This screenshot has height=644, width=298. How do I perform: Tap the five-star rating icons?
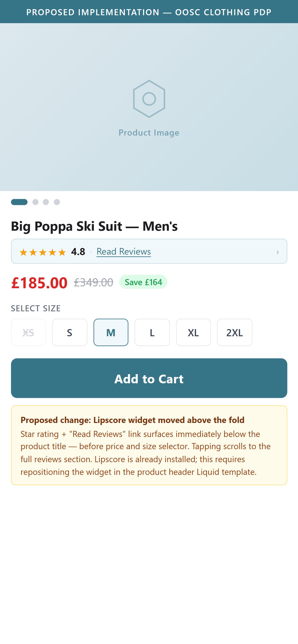coord(43,252)
